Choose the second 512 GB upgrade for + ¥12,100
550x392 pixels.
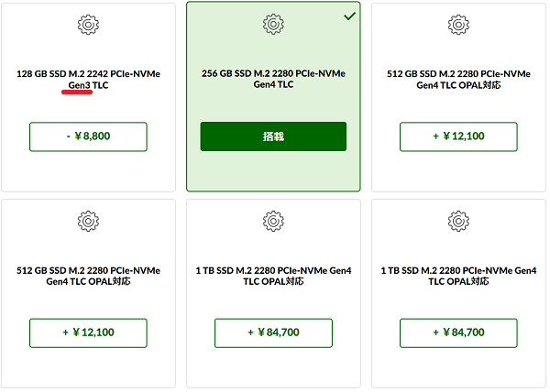[x=88, y=333]
